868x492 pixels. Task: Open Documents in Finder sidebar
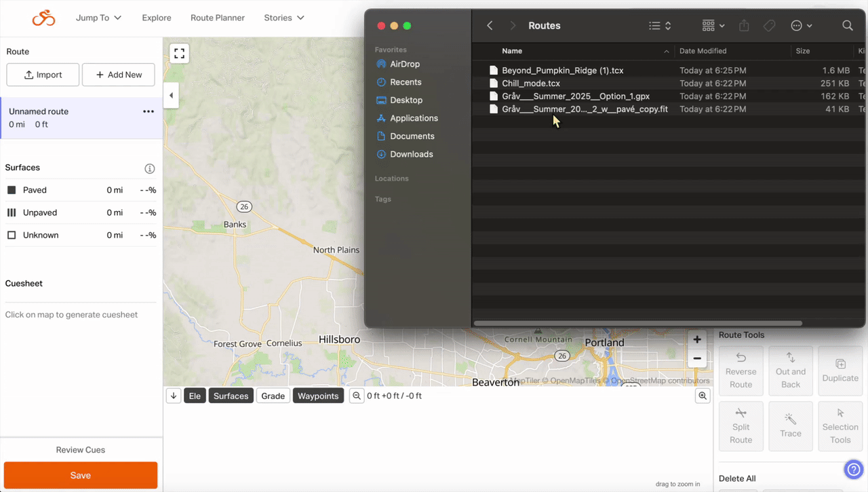[412, 136]
